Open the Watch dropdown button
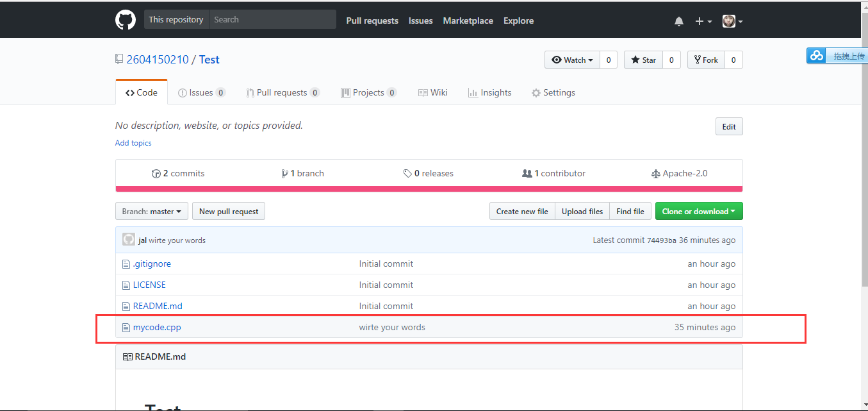 [x=573, y=60]
